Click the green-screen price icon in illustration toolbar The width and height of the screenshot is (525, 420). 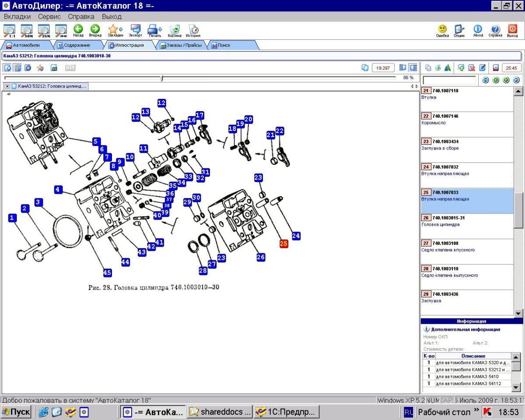(54, 68)
